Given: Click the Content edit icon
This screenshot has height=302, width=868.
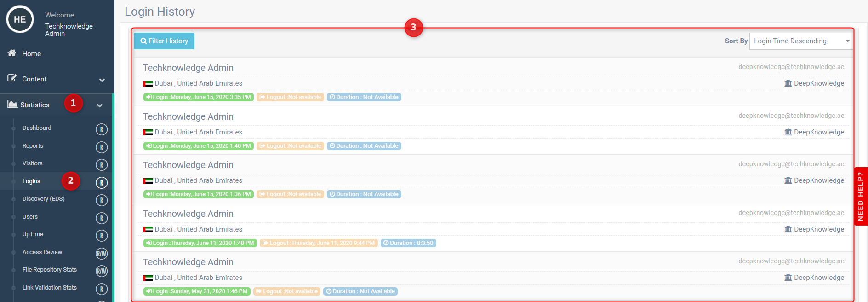Looking at the screenshot, I should pos(12,78).
